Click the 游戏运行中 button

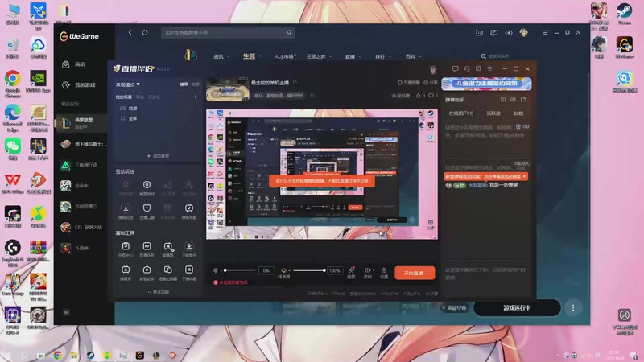point(517,308)
